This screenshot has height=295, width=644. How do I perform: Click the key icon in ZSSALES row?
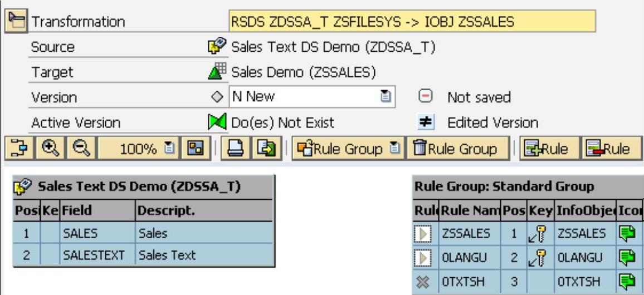pyautogui.click(x=539, y=234)
